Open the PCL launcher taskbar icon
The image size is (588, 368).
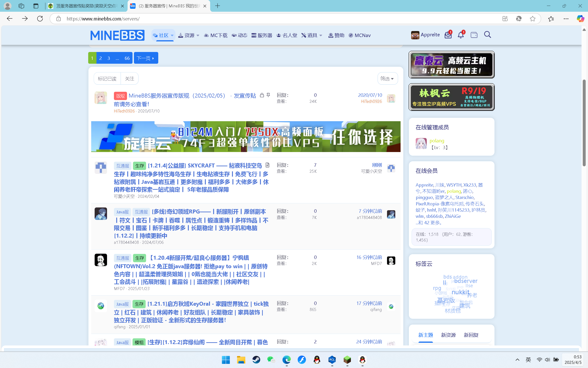tap(332, 360)
